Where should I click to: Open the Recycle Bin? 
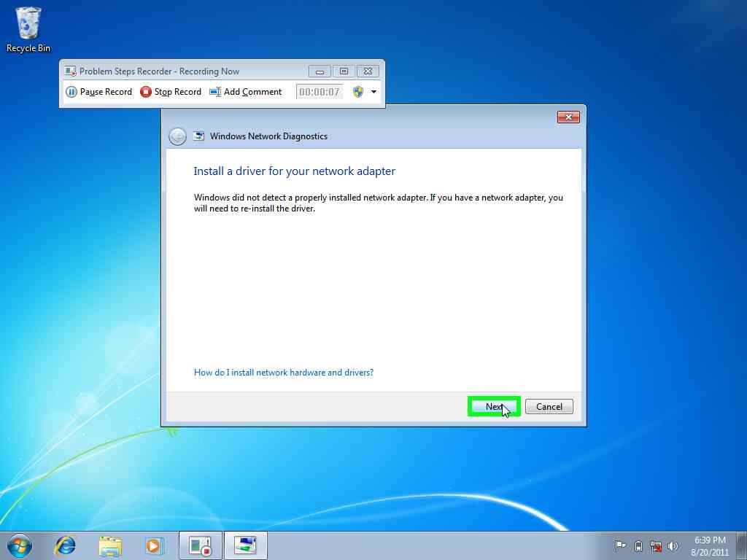point(27,23)
